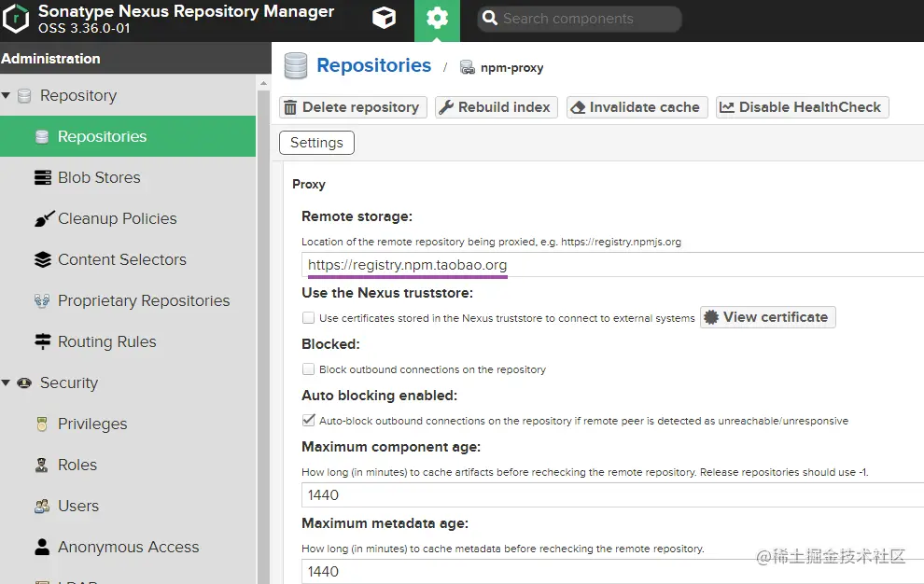
Task: Click the Repositories breadcrumb link
Action: click(373, 65)
